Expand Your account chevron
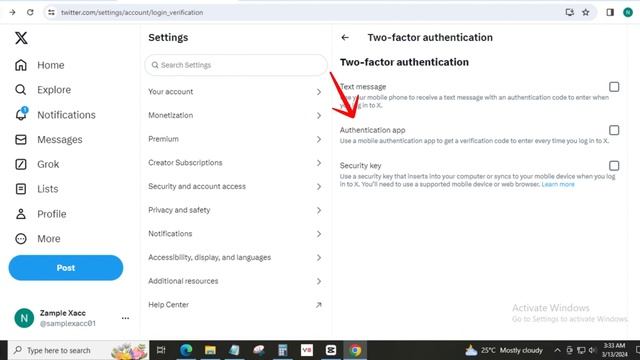640x360 pixels. [319, 92]
